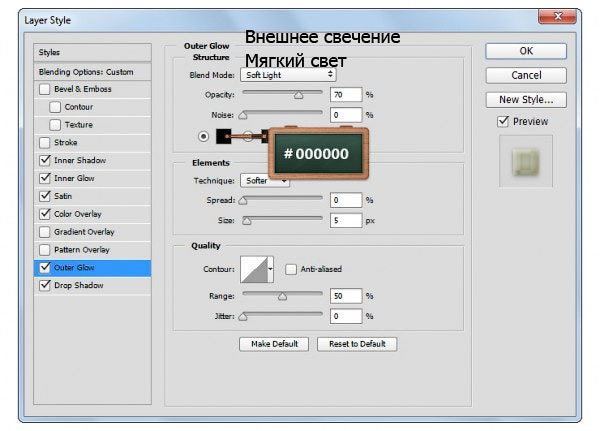Open the Contour picker dropdown arrow
The width and height of the screenshot is (600, 431).
pyautogui.click(x=271, y=269)
